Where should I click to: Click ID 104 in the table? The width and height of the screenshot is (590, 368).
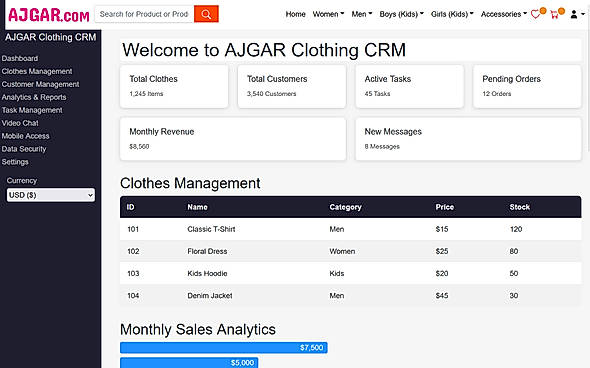(133, 296)
